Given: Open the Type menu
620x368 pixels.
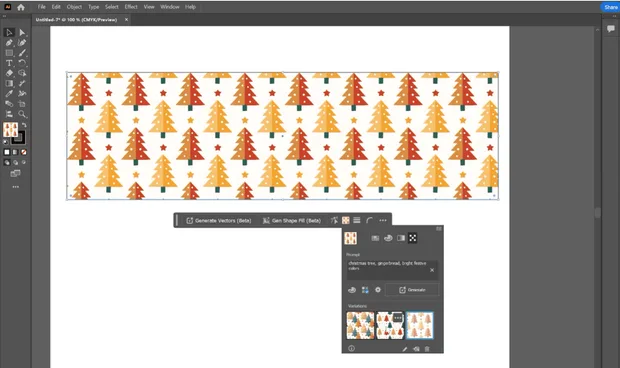Looking at the screenshot, I should coord(93,7).
